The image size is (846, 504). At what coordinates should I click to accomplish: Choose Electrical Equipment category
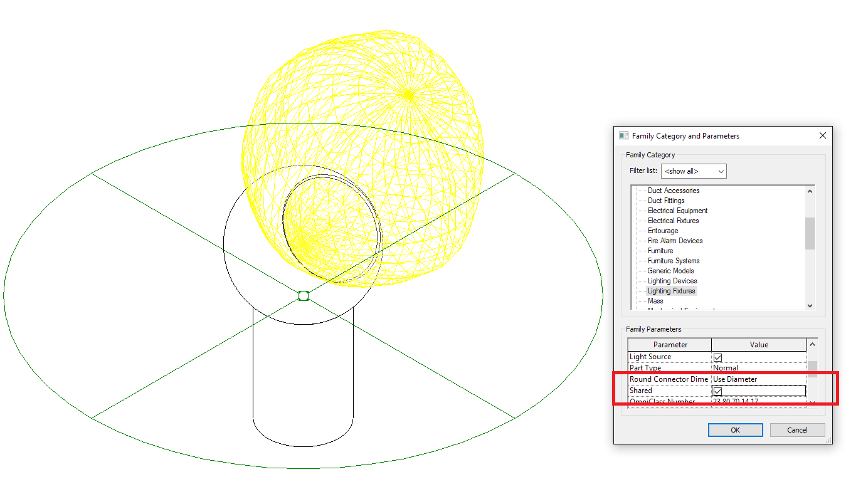pyautogui.click(x=677, y=211)
